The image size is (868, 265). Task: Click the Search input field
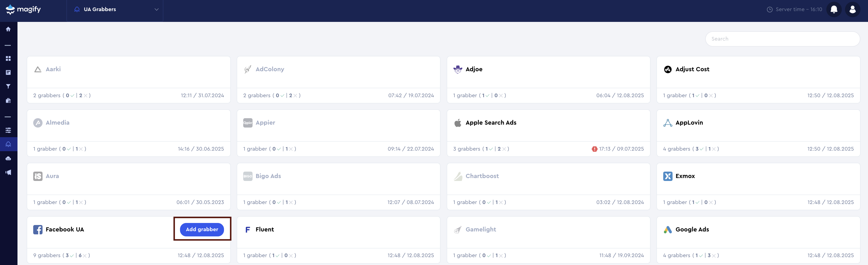(x=782, y=39)
